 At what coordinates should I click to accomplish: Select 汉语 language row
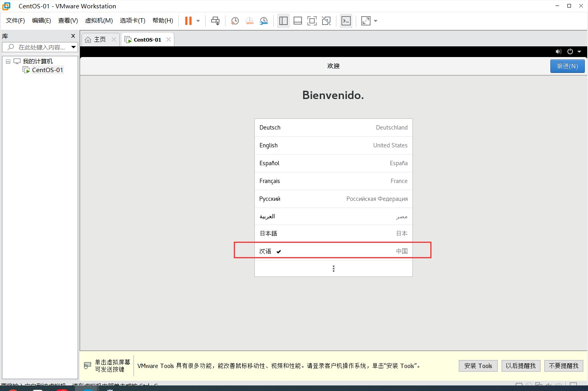(334, 251)
